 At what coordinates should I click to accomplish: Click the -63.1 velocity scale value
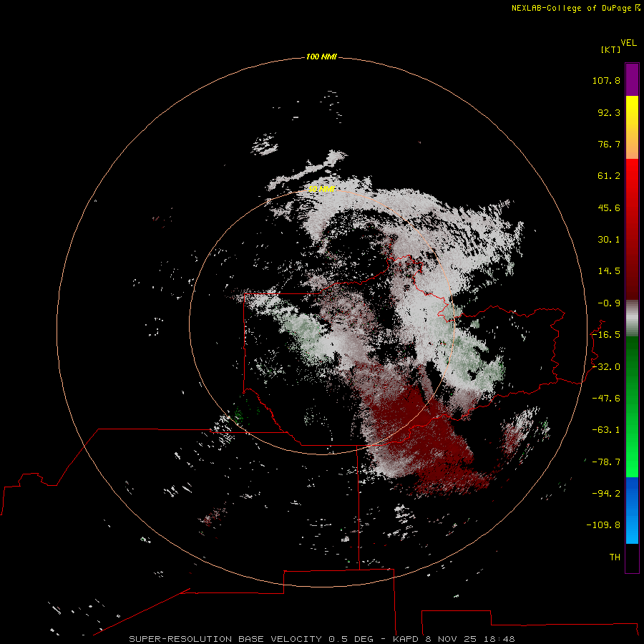point(606,430)
